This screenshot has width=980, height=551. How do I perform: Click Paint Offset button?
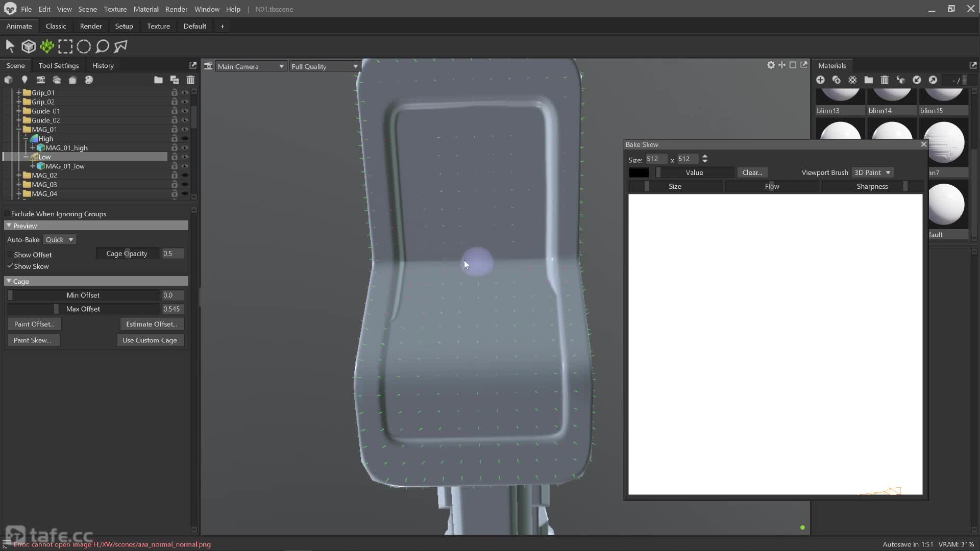tap(34, 324)
